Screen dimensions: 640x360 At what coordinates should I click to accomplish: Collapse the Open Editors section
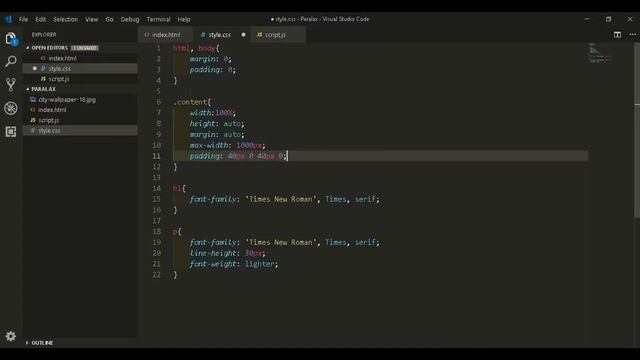pyautogui.click(x=49, y=48)
